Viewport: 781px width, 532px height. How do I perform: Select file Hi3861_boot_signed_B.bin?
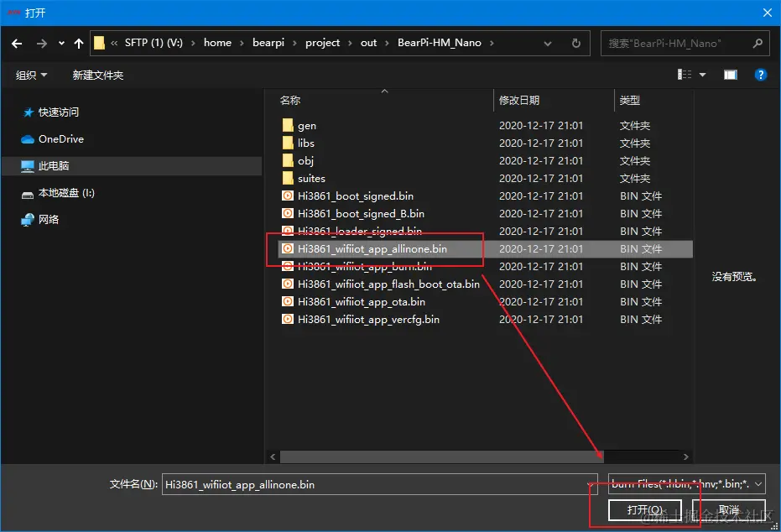[x=361, y=214]
